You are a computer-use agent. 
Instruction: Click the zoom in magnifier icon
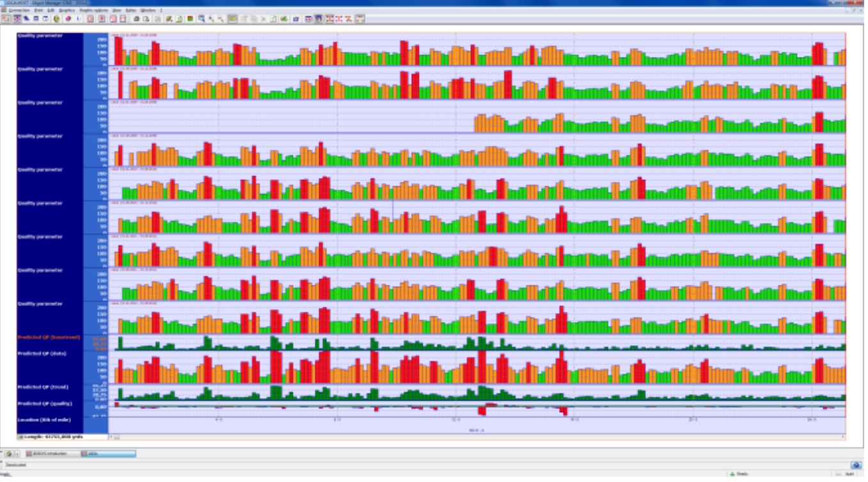[211, 19]
